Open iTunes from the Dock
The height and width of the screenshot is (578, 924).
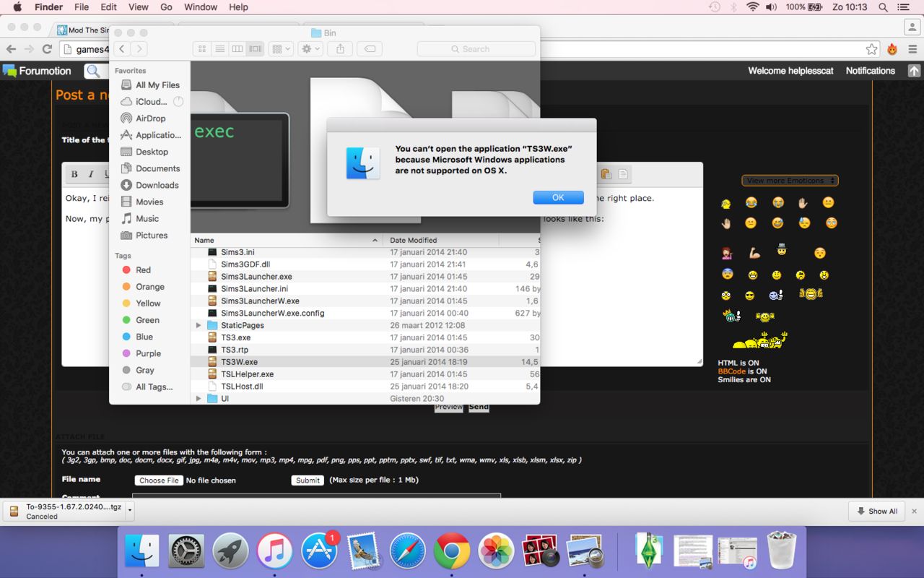[274, 551]
